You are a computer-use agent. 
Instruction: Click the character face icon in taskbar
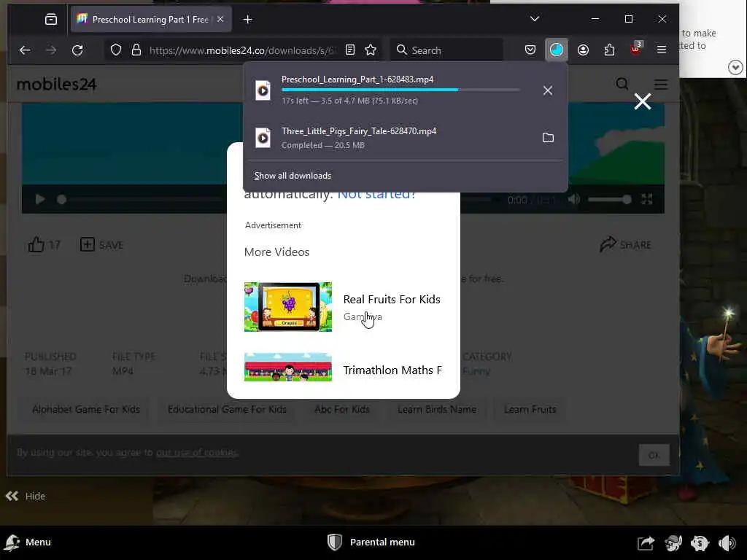673,542
